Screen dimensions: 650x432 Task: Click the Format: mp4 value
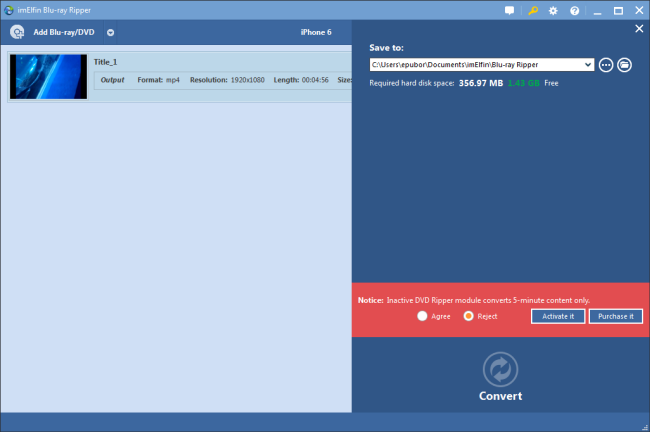[173, 80]
